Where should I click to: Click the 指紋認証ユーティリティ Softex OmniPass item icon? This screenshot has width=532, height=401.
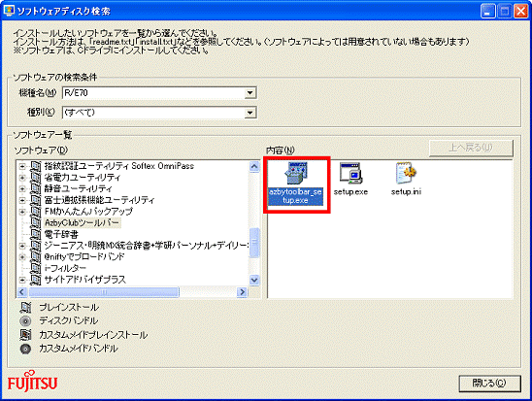(36, 166)
